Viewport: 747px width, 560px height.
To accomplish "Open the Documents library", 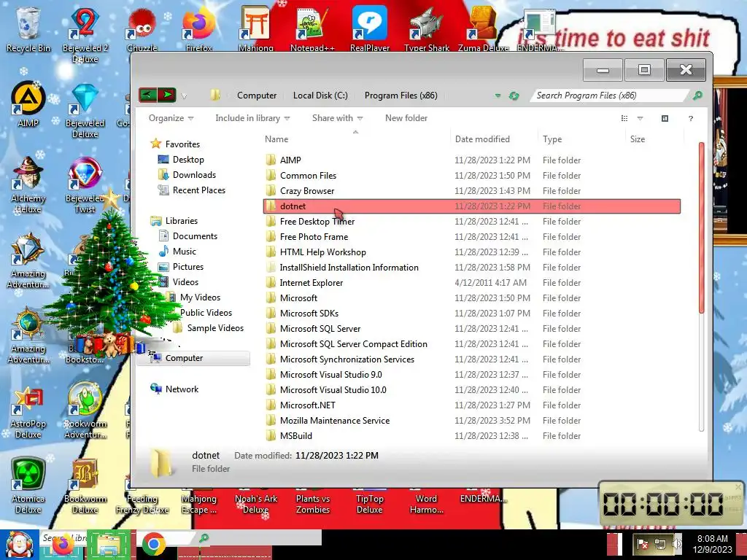I will (x=195, y=236).
